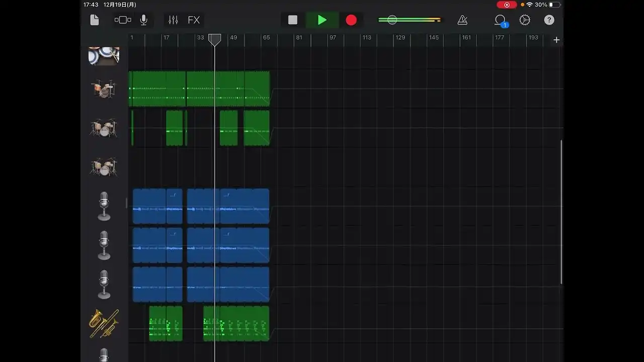The width and height of the screenshot is (644, 362).
Task: Tap the 17:43 clock in status bar
Action: point(91,5)
